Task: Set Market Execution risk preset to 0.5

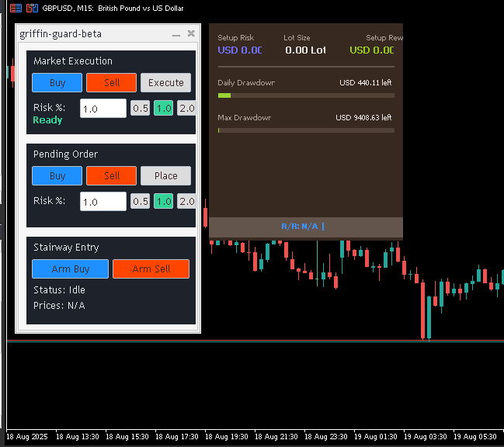Action: pyautogui.click(x=140, y=109)
